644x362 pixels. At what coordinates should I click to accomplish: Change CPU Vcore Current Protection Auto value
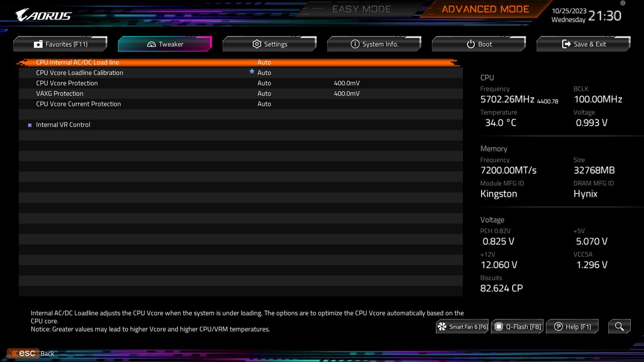point(264,104)
